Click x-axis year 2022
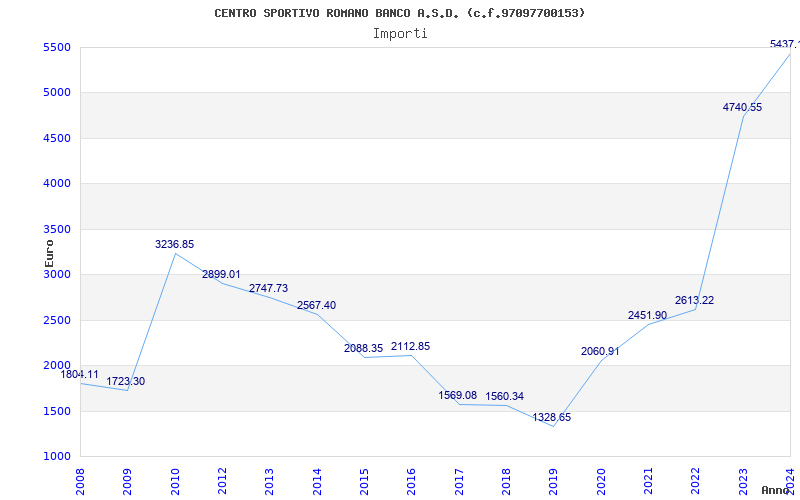Image resolution: width=800 pixels, height=500 pixels. 696,482
